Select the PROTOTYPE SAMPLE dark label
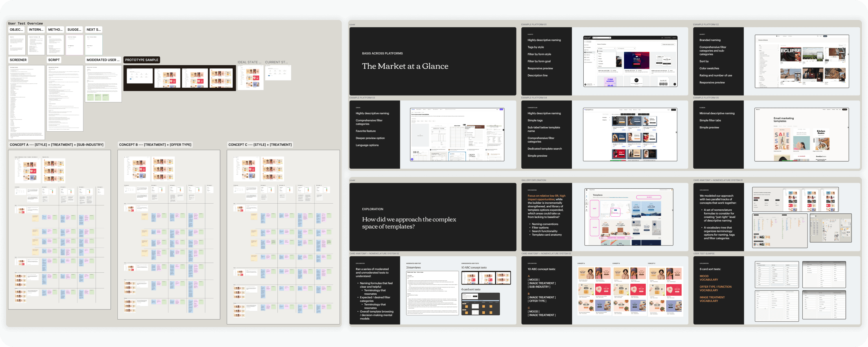This screenshot has height=347, width=868. pos(141,60)
